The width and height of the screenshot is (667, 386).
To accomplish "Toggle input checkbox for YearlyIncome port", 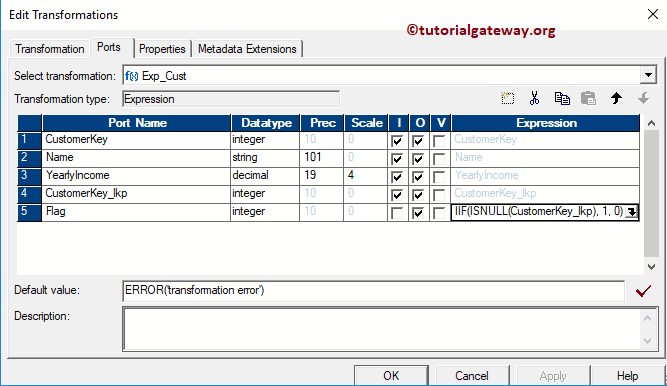I will (x=397, y=177).
